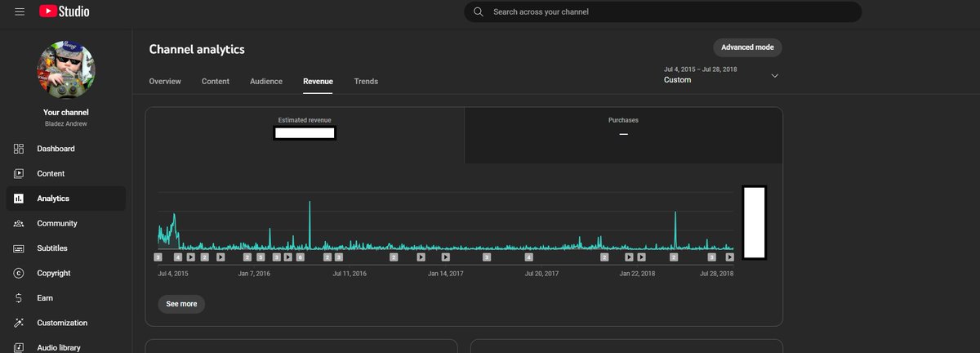The width and height of the screenshot is (980, 353).
Task: Click the Jan 22, 2018 axis label
Action: coord(637,274)
